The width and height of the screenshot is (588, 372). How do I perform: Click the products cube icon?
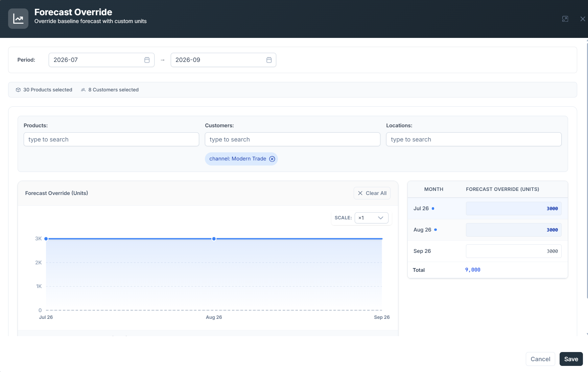point(18,90)
